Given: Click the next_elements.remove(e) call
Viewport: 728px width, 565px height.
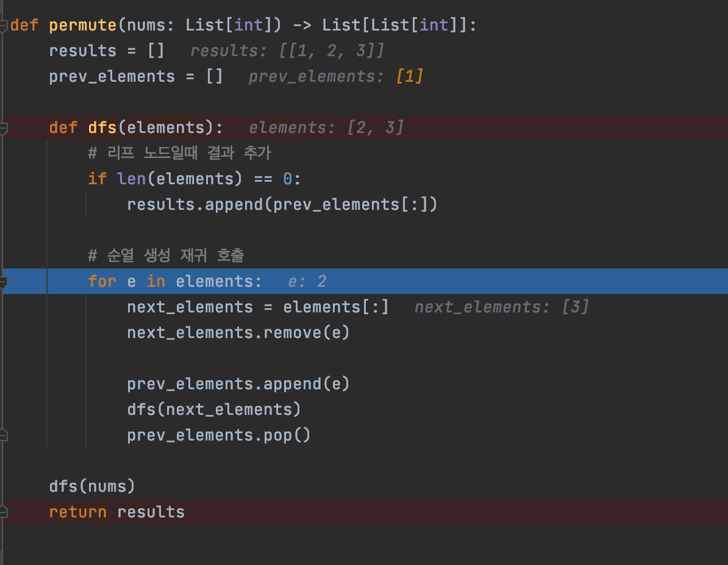Looking at the screenshot, I should click(x=238, y=333).
